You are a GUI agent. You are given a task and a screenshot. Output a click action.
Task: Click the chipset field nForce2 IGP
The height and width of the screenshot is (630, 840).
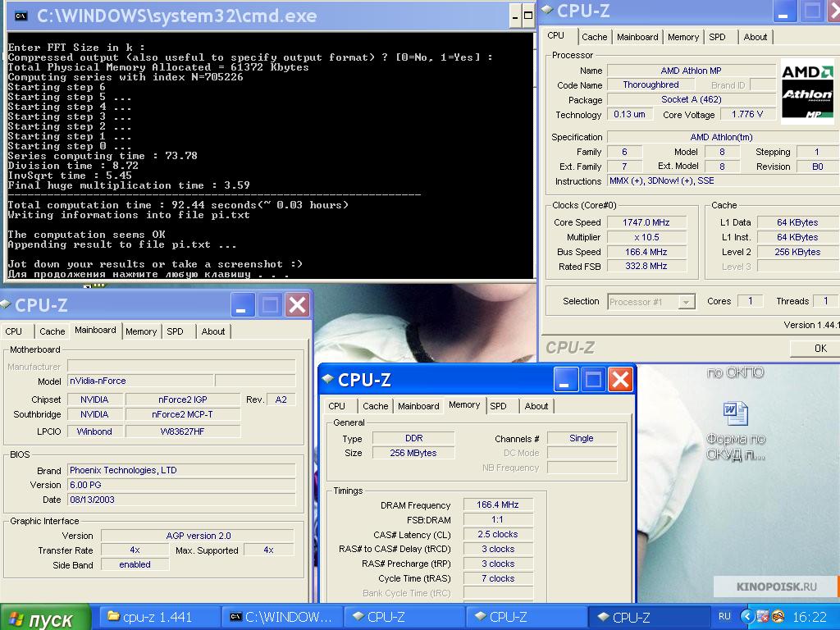183,399
